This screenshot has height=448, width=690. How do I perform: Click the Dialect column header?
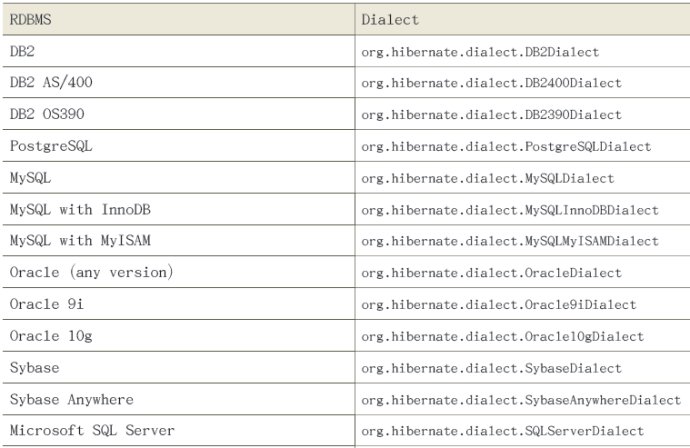pos(390,19)
